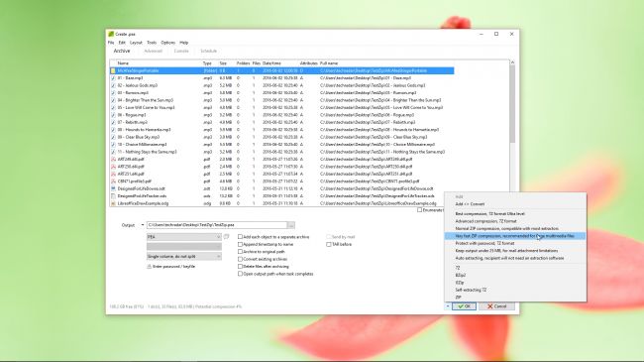Image resolution: width=644 pixels, height=362 pixels.
Task: Click the output path text field
Action: [217, 225]
